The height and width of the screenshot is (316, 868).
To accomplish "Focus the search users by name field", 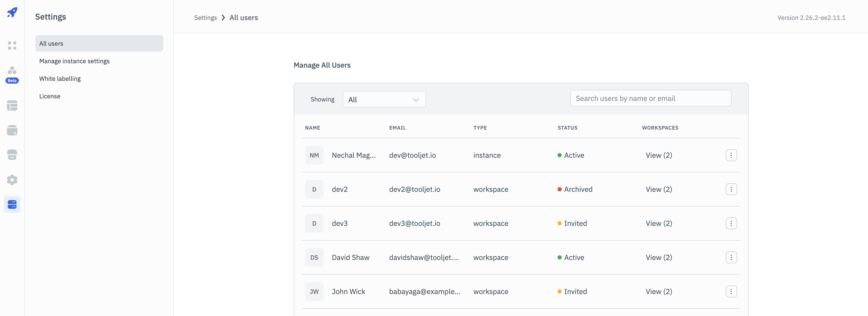I will click(x=650, y=99).
